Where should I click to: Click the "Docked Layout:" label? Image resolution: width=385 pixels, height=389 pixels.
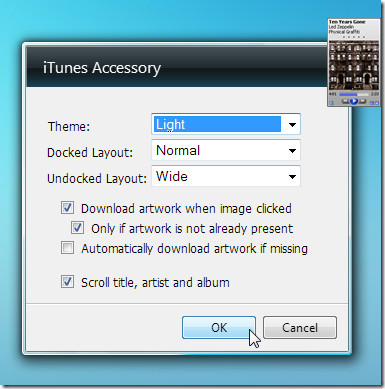tap(90, 152)
